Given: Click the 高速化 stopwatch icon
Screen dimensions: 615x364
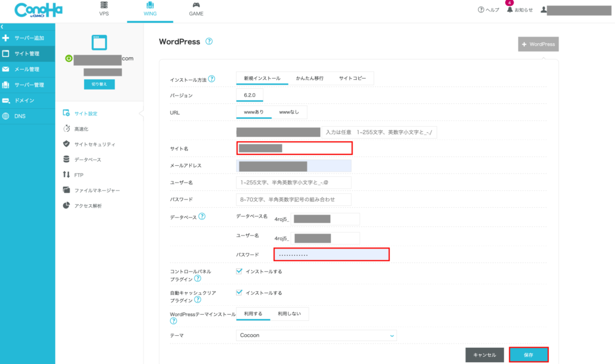Looking at the screenshot, I should tap(66, 129).
